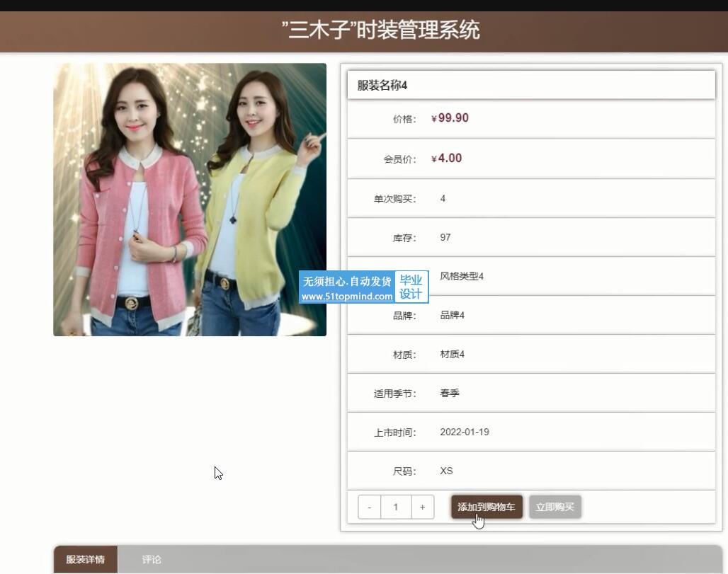Click 立即购买 button
This screenshot has height=574, width=728.
pyautogui.click(x=554, y=507)
